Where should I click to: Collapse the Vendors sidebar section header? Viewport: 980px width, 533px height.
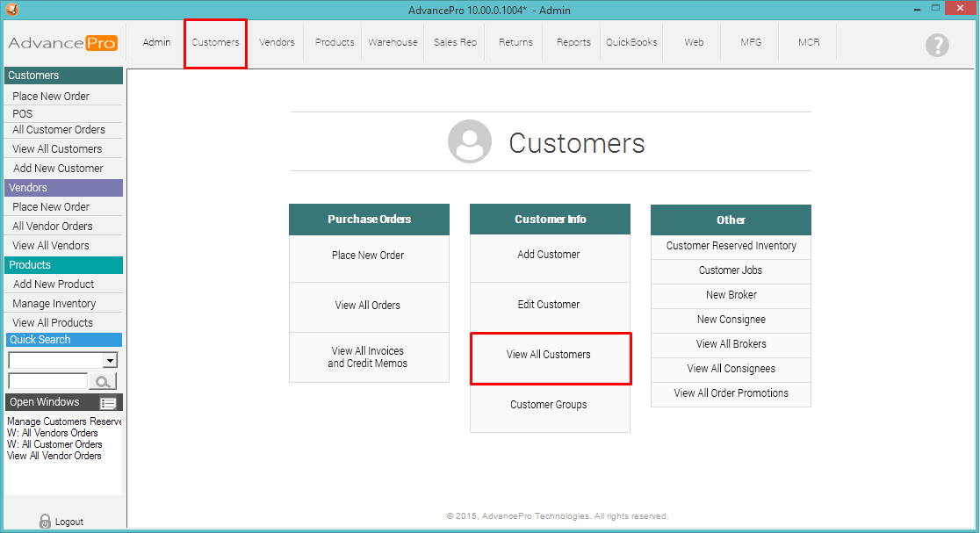point(63,188)
